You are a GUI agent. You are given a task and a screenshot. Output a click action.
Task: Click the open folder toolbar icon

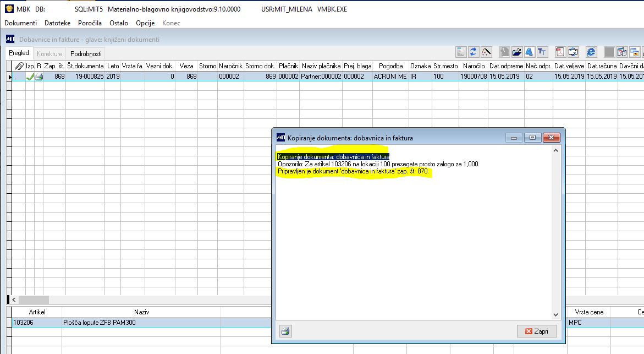(516, 52)
